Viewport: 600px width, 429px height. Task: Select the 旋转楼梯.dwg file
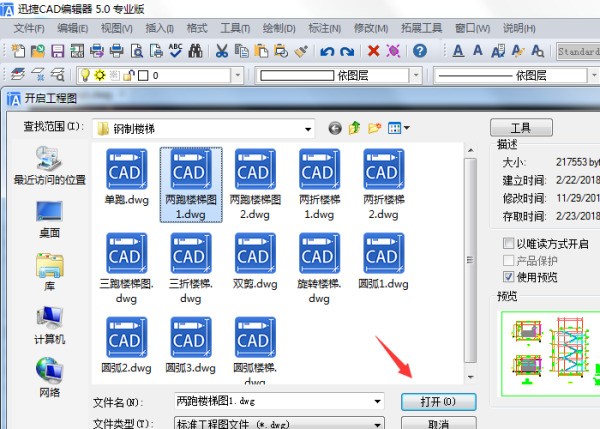pyautogui.click(x=319, y=268)
